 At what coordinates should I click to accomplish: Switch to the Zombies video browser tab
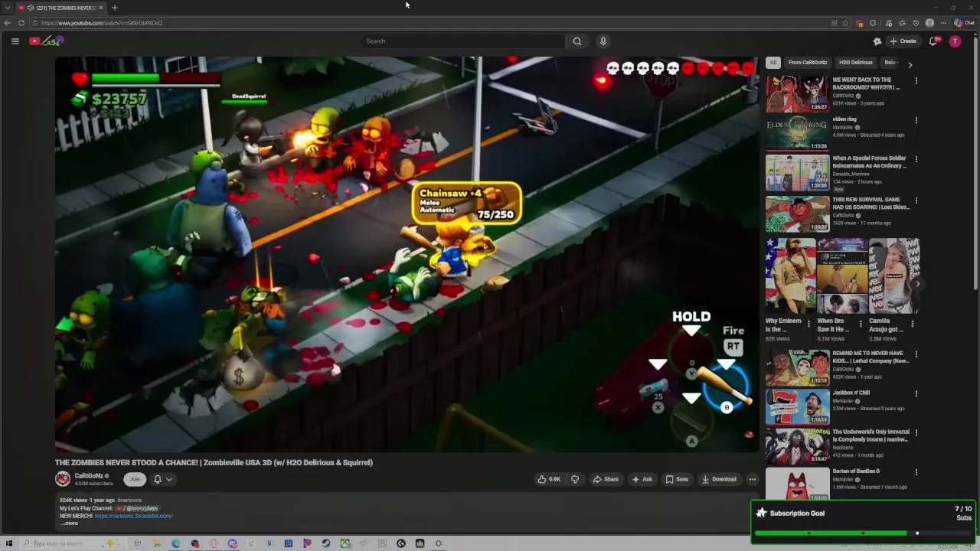click(x=60, y=8)
